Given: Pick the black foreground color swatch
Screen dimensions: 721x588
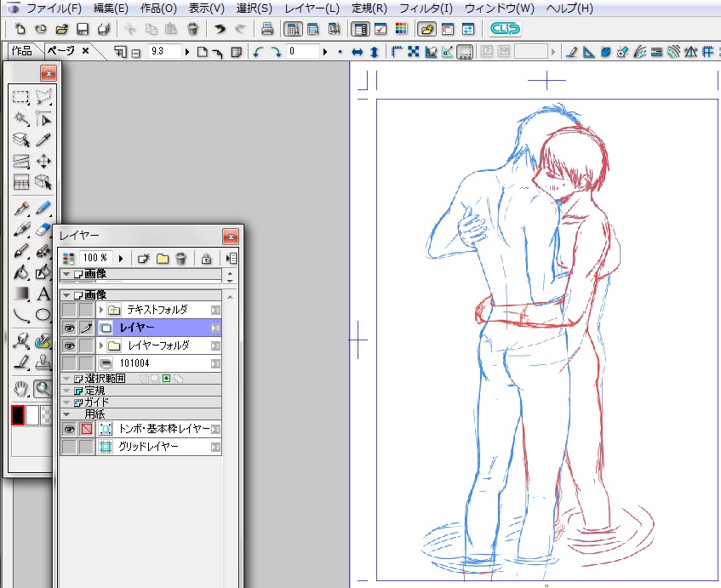Looking at the screenshot, I should coord(18,415).
